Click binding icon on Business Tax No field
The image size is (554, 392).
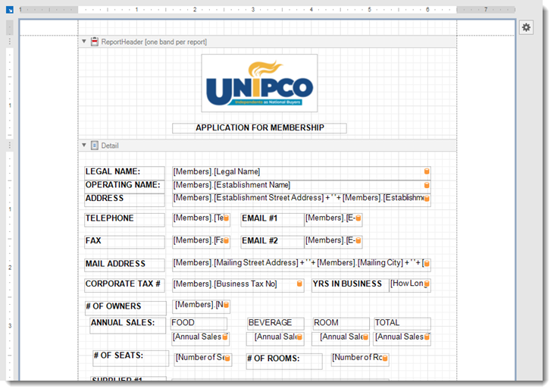pyautogui.click(x=300, y=285)
